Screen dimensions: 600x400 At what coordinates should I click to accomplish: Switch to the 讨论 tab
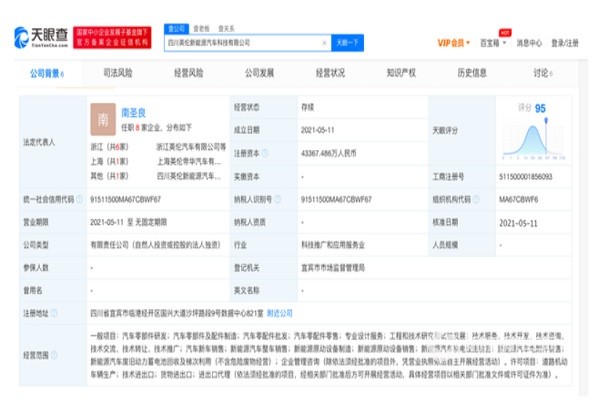(543, 73)
